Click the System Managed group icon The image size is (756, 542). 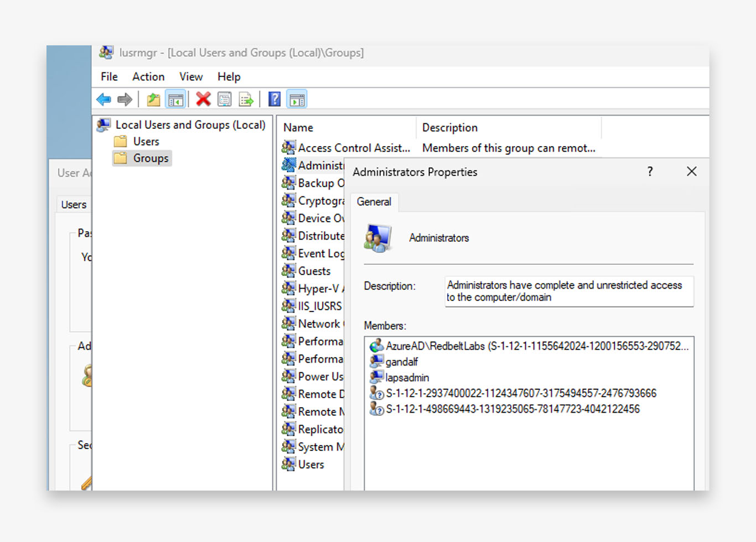(288, 447)
